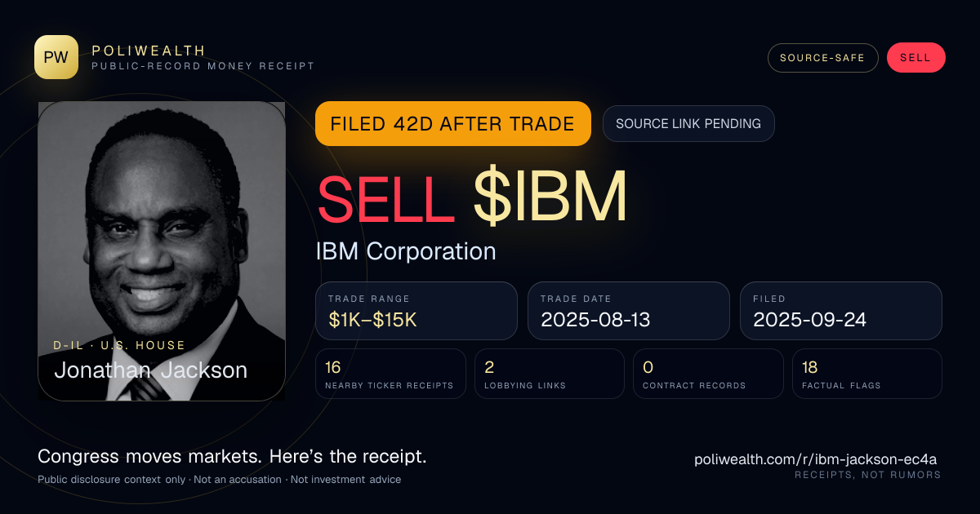Image resolution: width=980 pixels, height=514 pixels.
Task: Select the Jonathan Jackson name label
Action: pos(150,370)
